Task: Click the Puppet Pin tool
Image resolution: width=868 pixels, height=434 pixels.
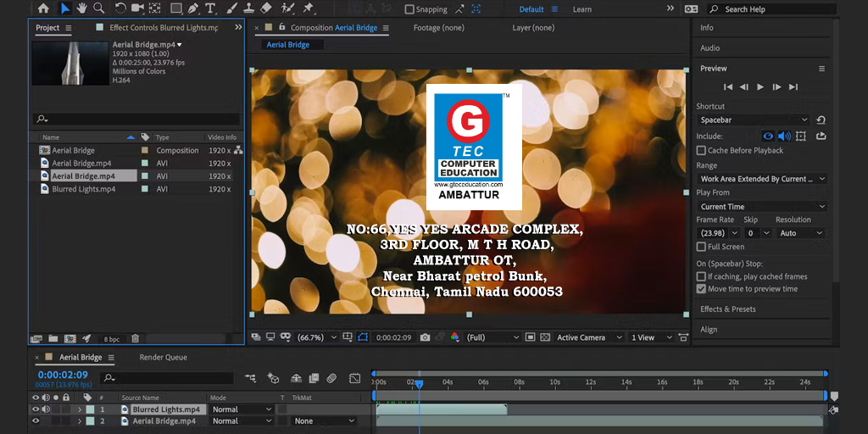Action: [x=308, y=8]
